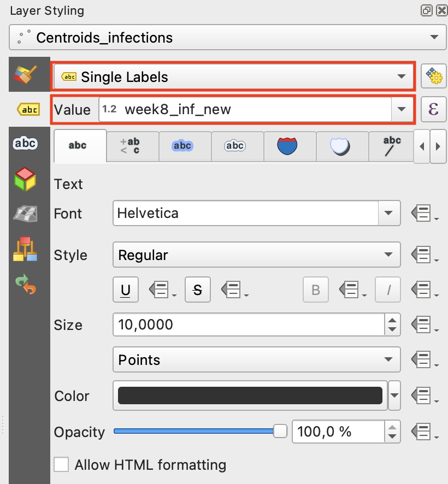Open the Masks sidebar icon
This screenshot has height=484, width=448.
tap(25, 144)
